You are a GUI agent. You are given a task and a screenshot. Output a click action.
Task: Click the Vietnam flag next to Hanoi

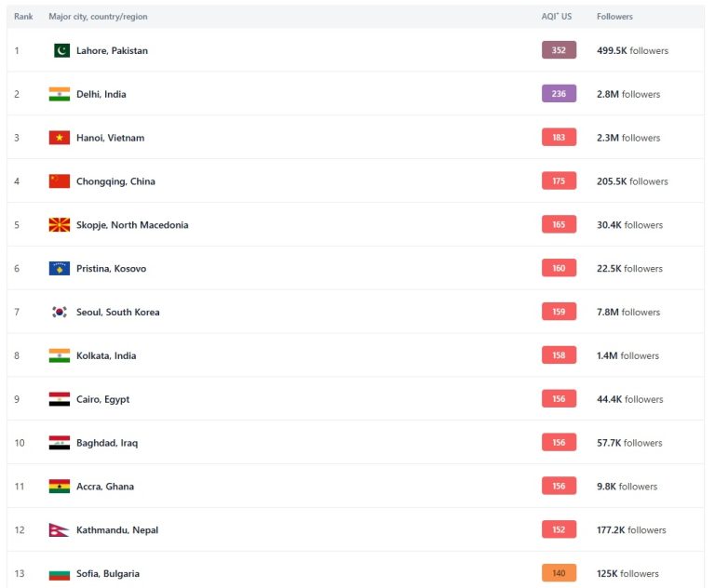(60, 138)
